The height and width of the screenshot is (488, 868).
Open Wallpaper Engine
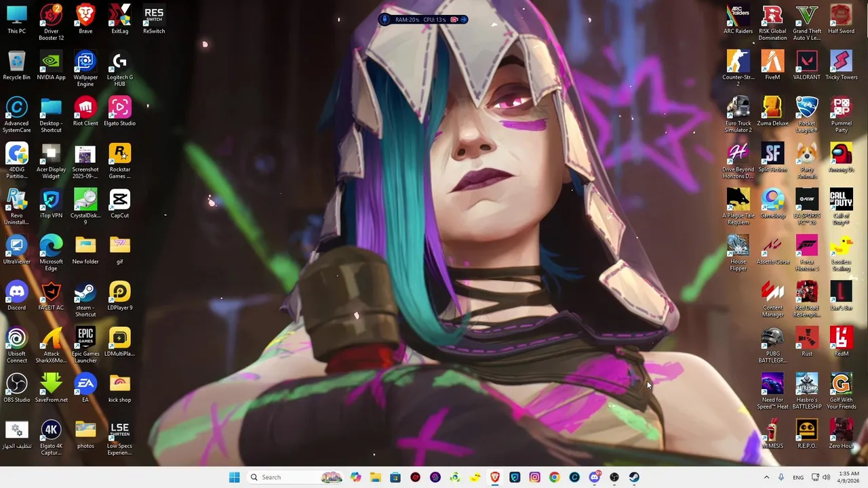[85, 69]
